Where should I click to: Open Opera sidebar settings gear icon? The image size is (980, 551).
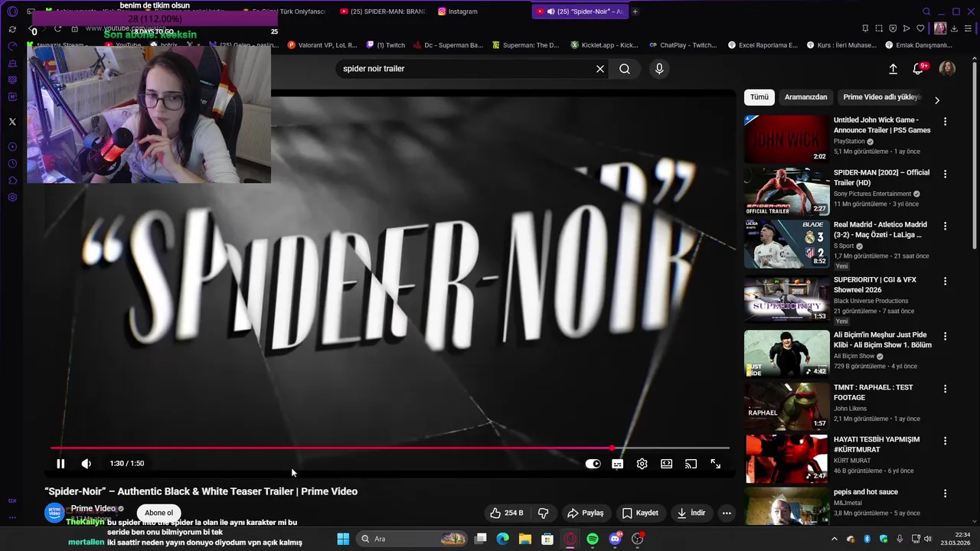pyautogui.click(x=12, y=197)
